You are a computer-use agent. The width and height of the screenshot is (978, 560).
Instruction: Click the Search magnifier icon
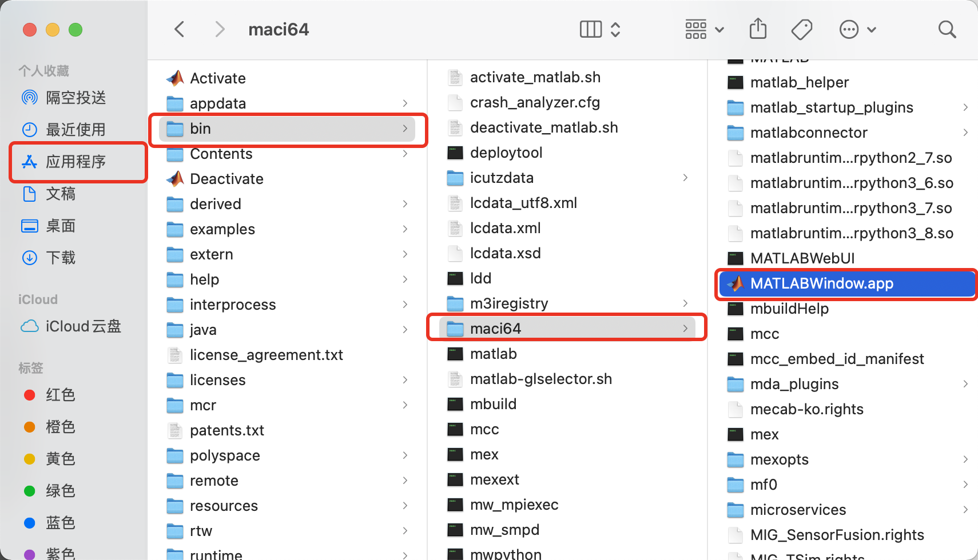(947, 29)
